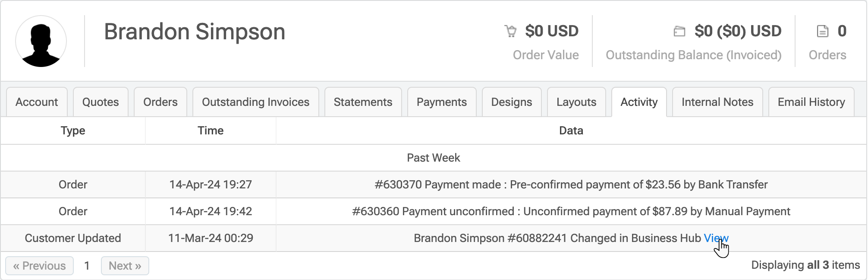Switch to the Layouts tab
This screenshot has height=280, width=868.
point(576,102)
